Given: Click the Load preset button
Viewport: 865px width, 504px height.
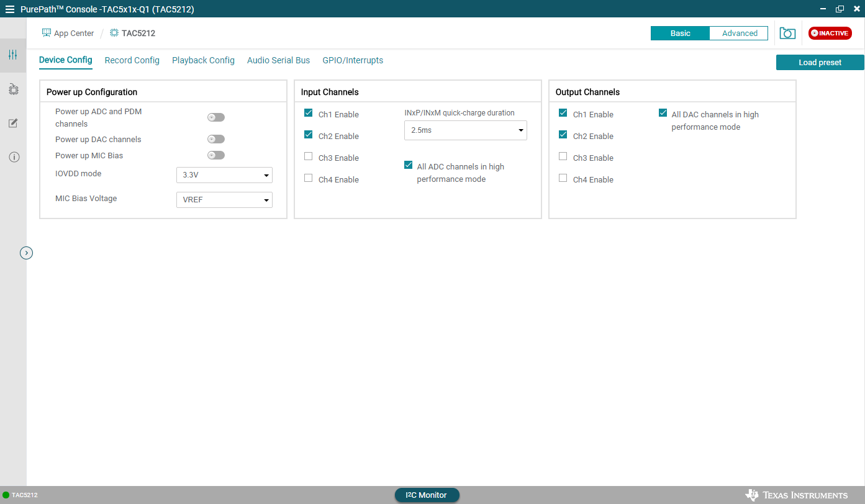Looking at the screenshot, I should tap(820, 62).
